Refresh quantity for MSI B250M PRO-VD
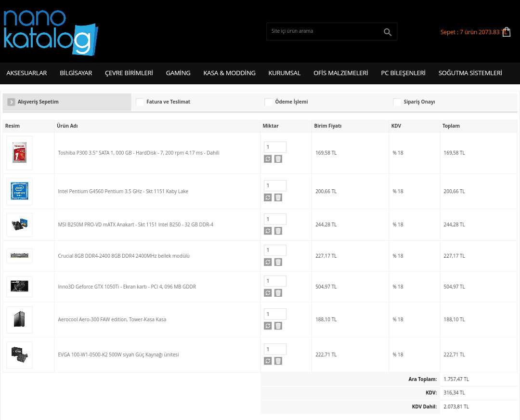The height and width of the screenshot is (420, 520). click(268, 231)
